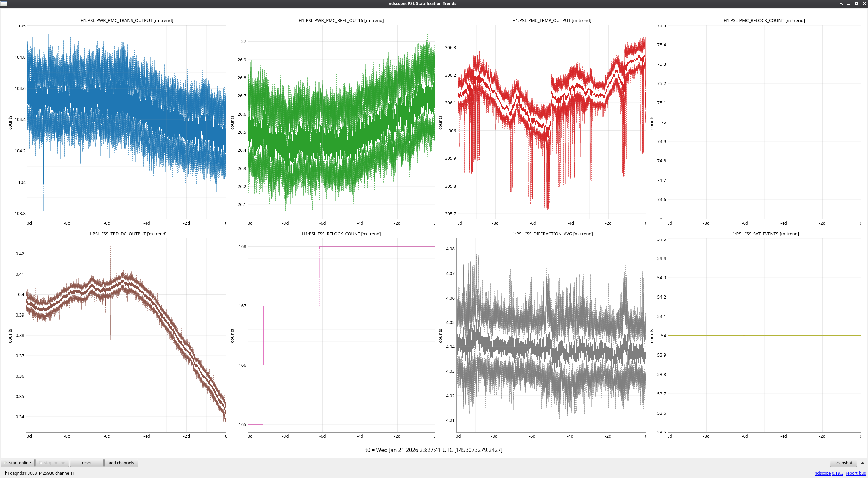Follow the report bug link

tap(855, 473)
